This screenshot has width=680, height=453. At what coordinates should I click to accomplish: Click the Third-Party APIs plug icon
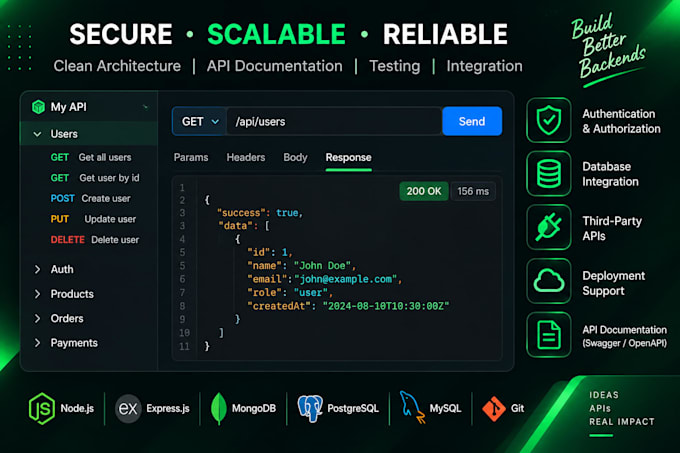click(549, 227)
